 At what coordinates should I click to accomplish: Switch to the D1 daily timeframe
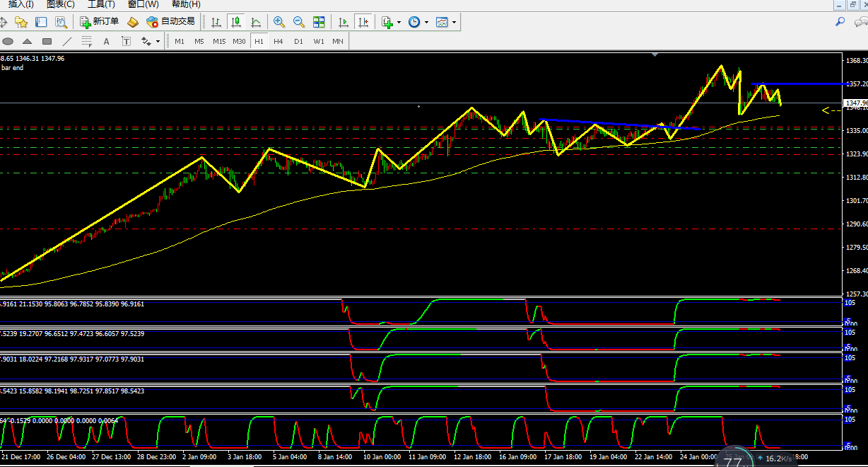[298, 41]
